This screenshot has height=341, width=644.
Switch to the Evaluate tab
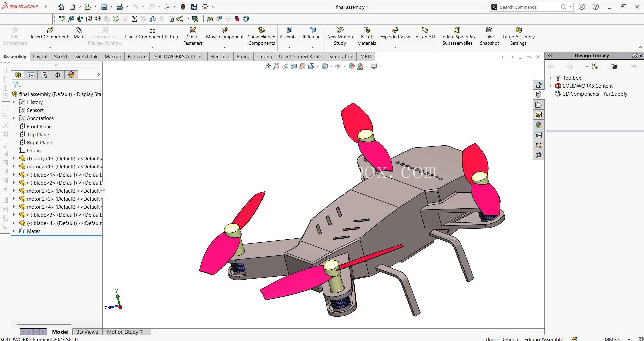point(137,57)
